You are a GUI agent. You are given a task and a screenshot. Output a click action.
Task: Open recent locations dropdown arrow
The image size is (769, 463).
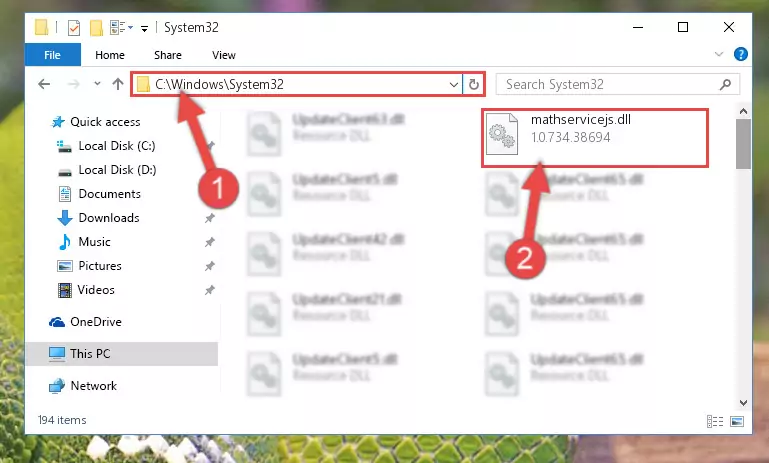point(97,84)
